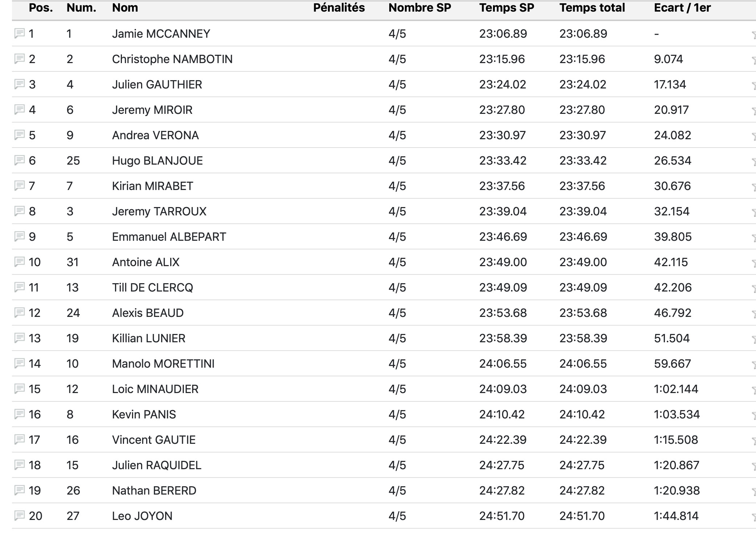This screenshot has height=533, width=756.
Task: Click comment bubble on Emmanuel ALBEPART's row
Action: click(19, 236)
